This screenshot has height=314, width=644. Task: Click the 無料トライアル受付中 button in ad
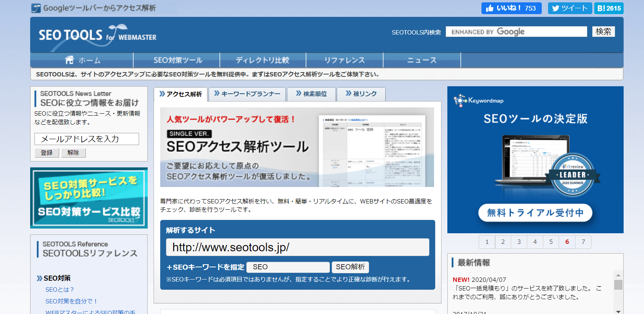point(535,212)
